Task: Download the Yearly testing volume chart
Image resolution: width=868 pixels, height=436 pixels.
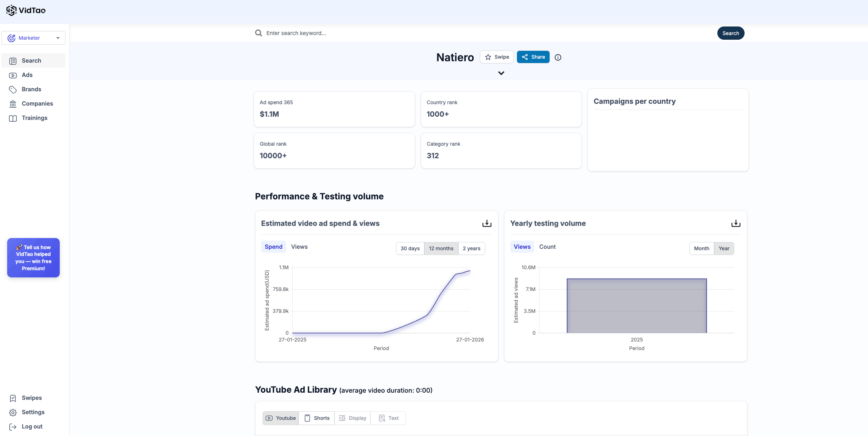Action: click(736, 223)
